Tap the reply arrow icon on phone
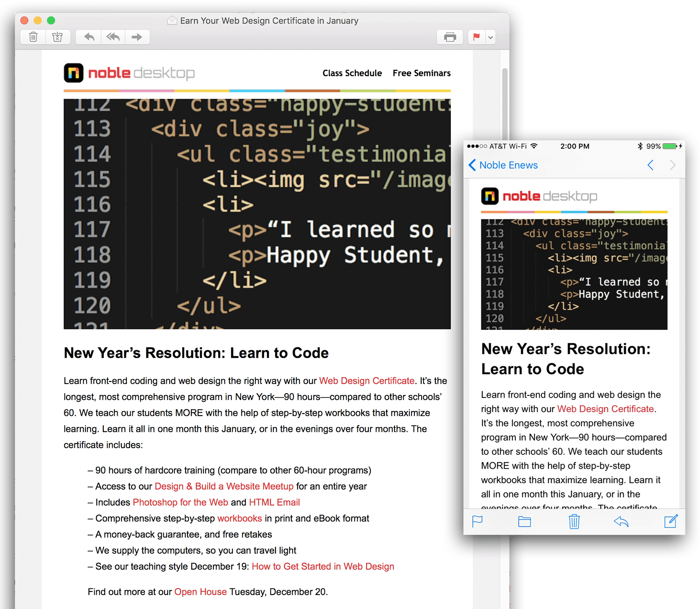 621,521
